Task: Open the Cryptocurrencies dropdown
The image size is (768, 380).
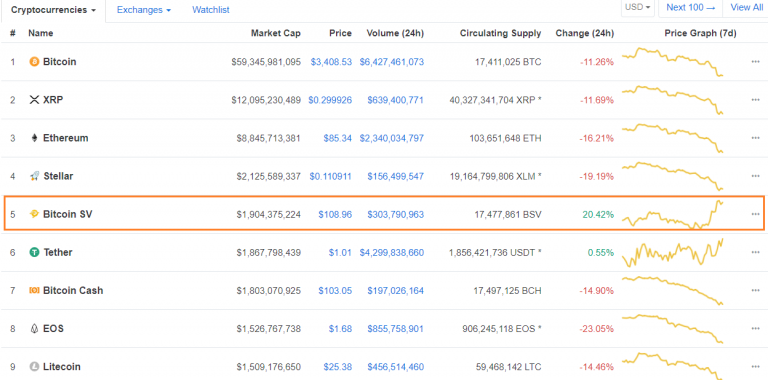Action: pos(53,10)
